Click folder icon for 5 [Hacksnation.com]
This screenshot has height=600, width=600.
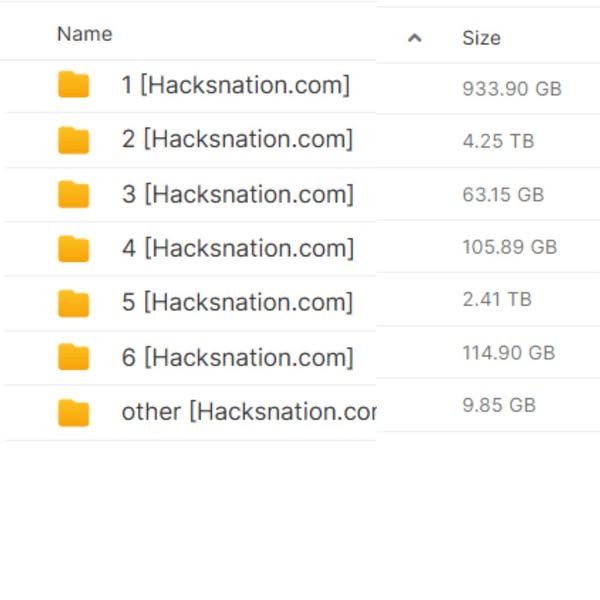(x=74, y=302)
